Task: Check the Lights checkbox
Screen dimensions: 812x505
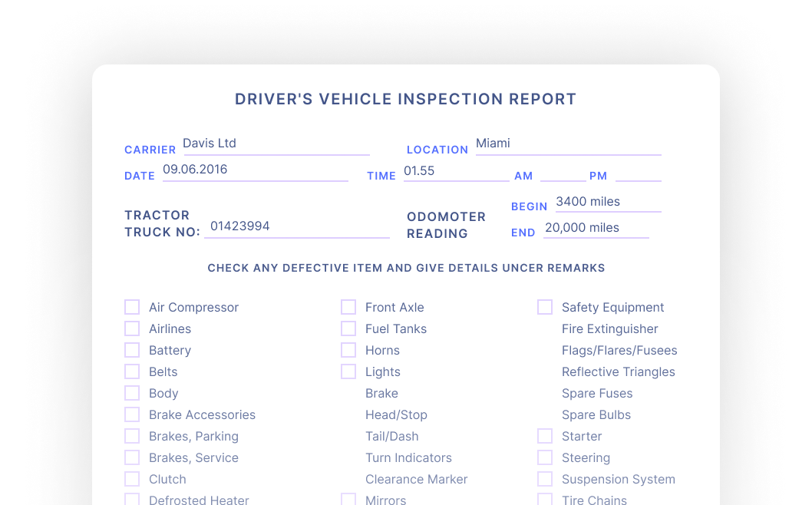Action: pos(348,371)
